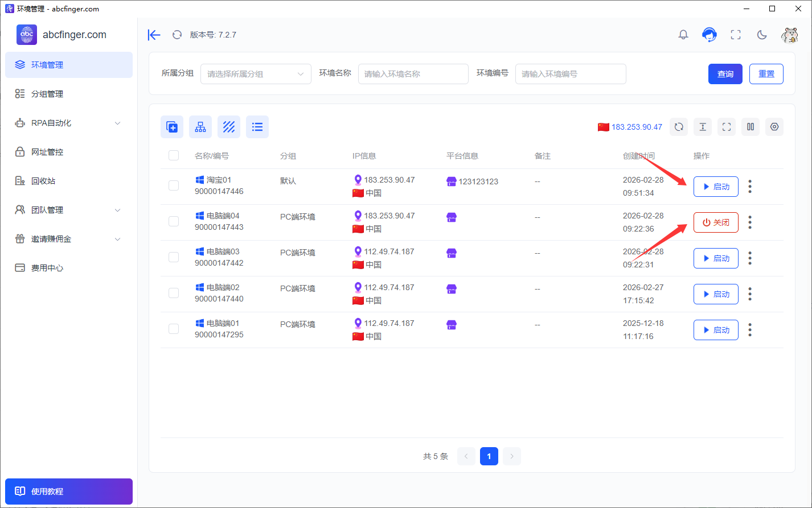
Task: Open more options for 淘宝01
Action: click(750, 187)
